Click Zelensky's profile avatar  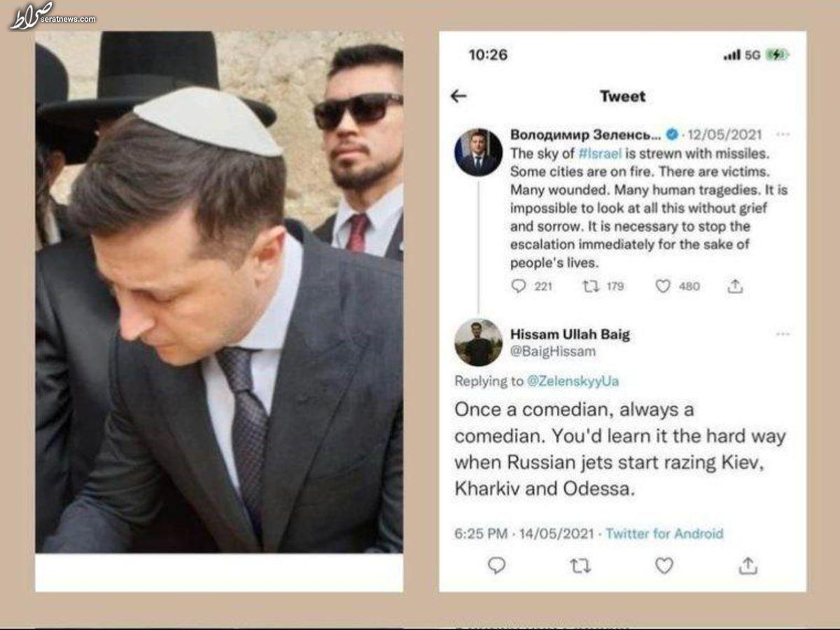(478, 153)
